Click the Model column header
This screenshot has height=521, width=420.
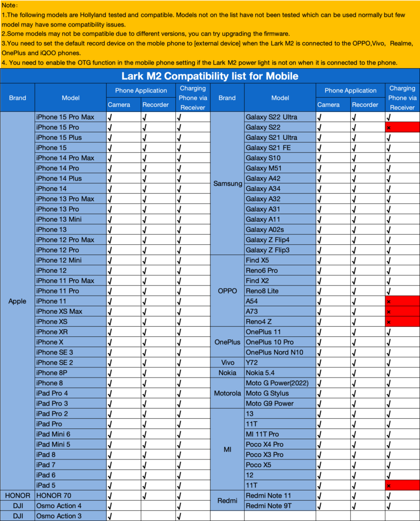[70, 98]
